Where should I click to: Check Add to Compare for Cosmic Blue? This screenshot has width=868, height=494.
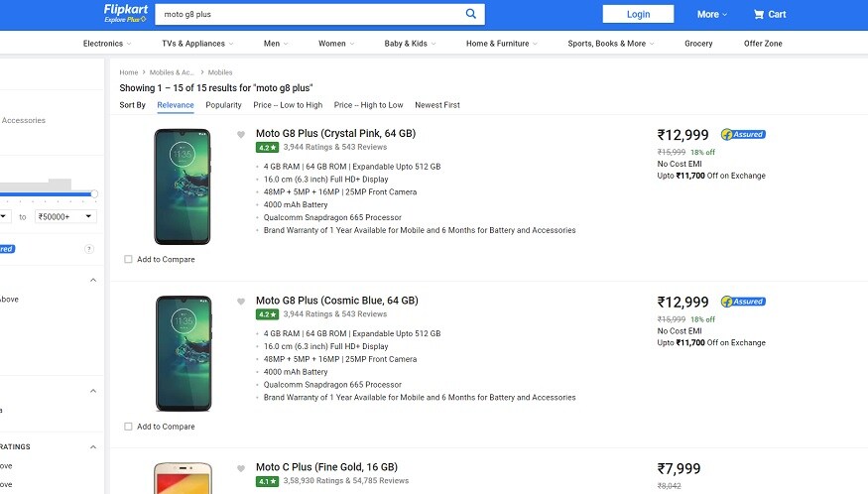129,427
